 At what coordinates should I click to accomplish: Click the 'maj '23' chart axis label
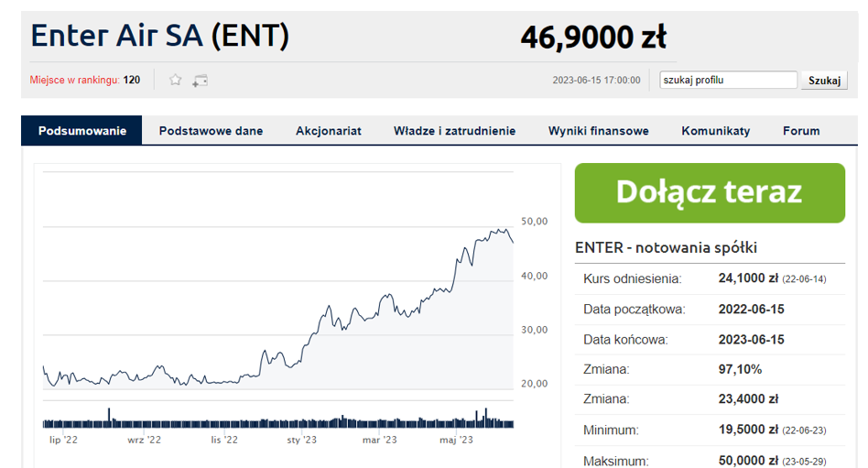click(456, 440)
